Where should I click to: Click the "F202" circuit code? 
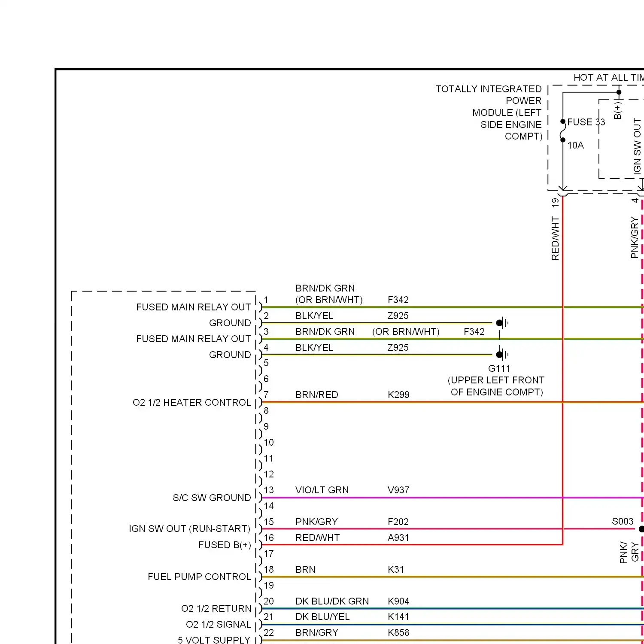[398, 522]
